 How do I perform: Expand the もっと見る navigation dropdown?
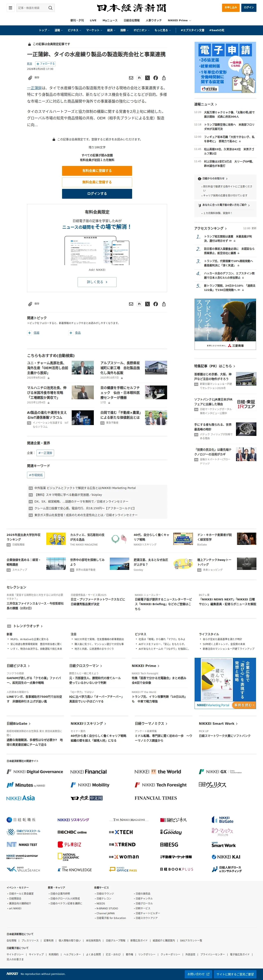coord(162,31)
